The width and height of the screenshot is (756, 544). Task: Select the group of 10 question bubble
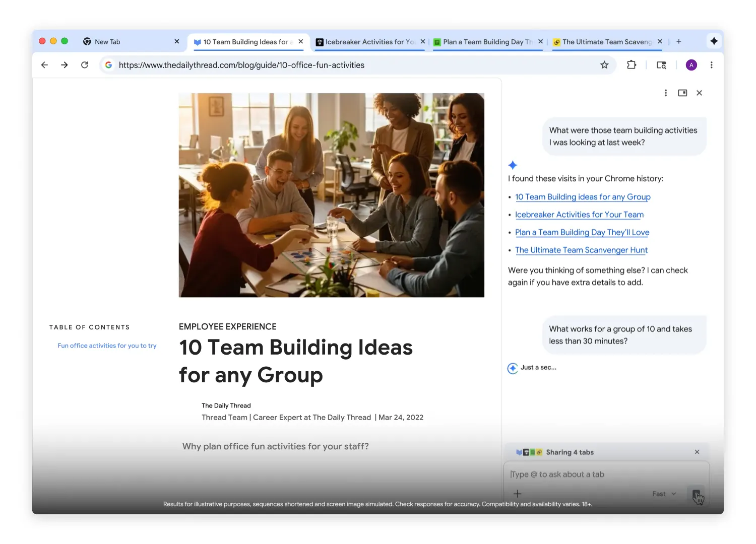click(624, 335)
